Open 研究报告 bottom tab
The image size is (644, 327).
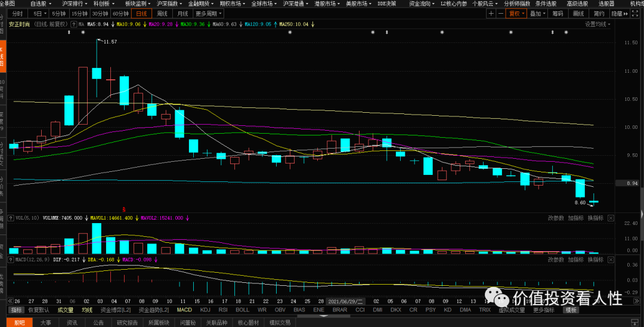tap(127, 322)
